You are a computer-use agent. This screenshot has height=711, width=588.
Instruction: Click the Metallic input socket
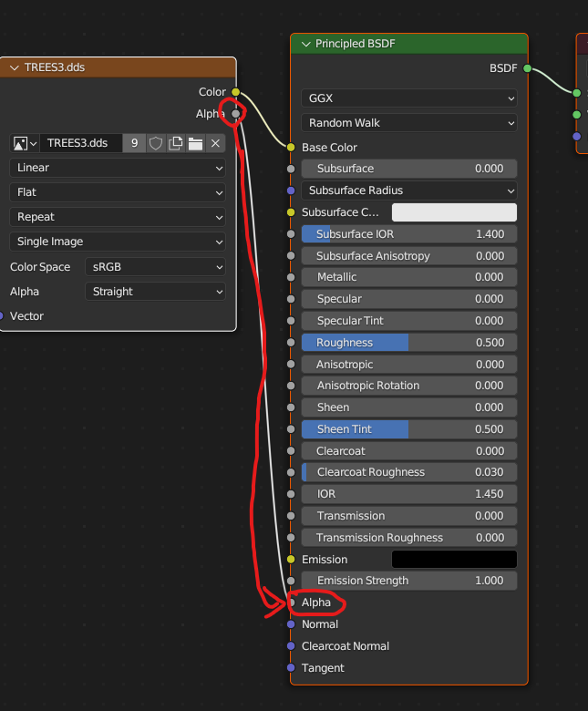coord(291,277)
